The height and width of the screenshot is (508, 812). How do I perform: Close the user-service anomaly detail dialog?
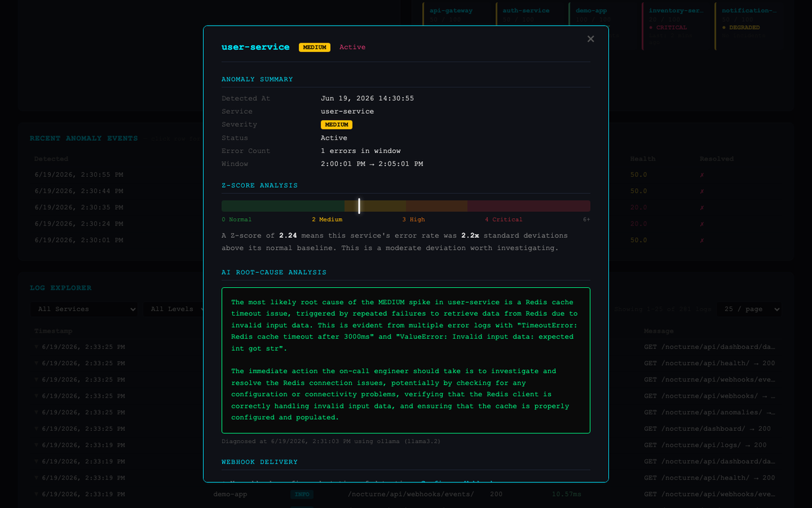tap(591, 39)
